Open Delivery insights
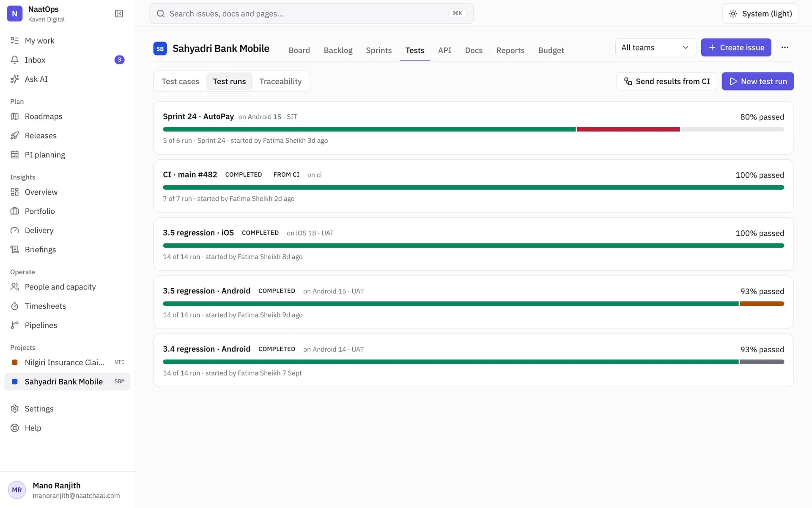The width and height of the screenshot is (812, 508). 67,230
